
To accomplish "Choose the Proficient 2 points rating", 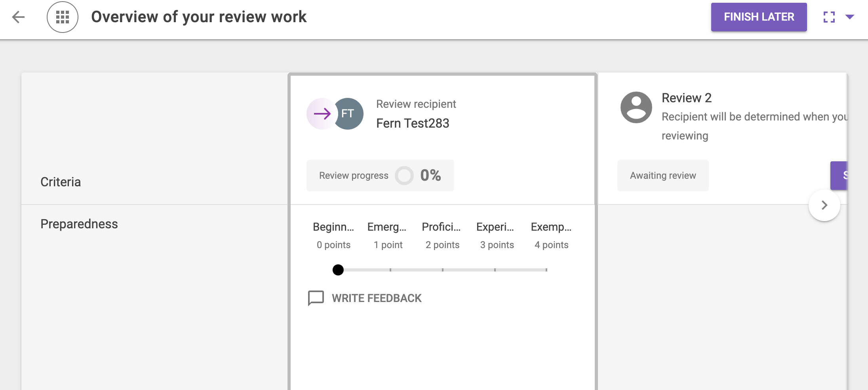I will [x=442, y=235].
